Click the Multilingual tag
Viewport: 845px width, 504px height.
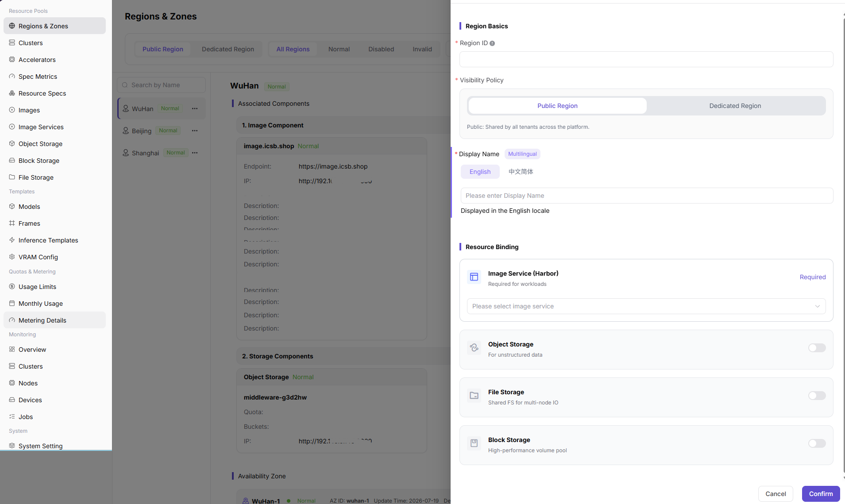tap(522, 154)
